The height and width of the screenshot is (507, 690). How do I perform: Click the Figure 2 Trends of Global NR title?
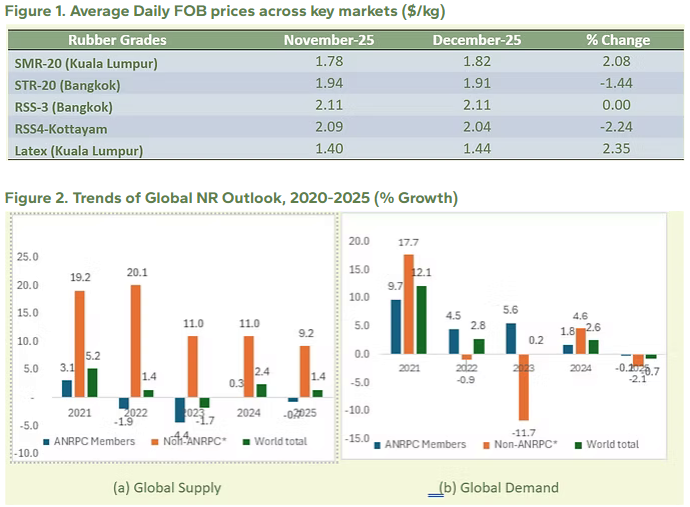click(x=231, y=198)
